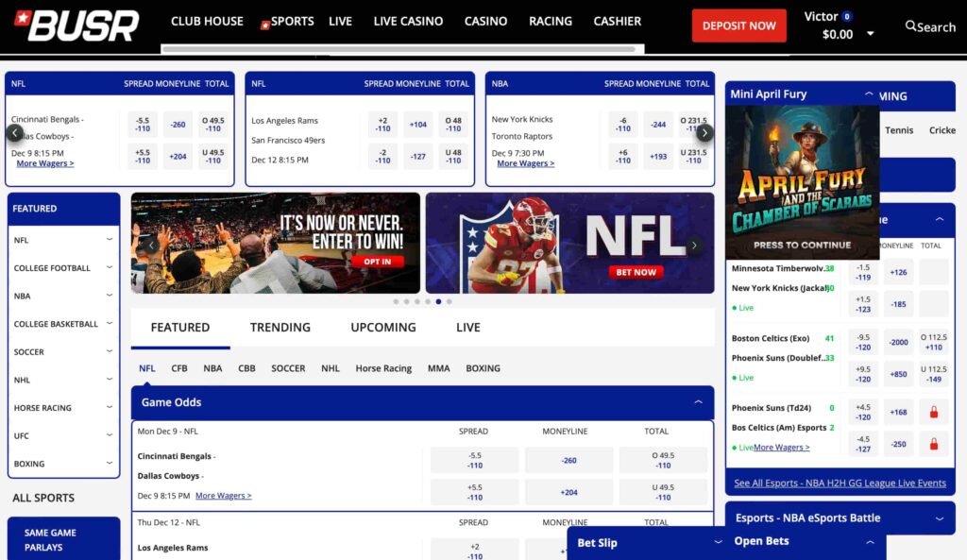Open Racing section

tap(551, 21)
